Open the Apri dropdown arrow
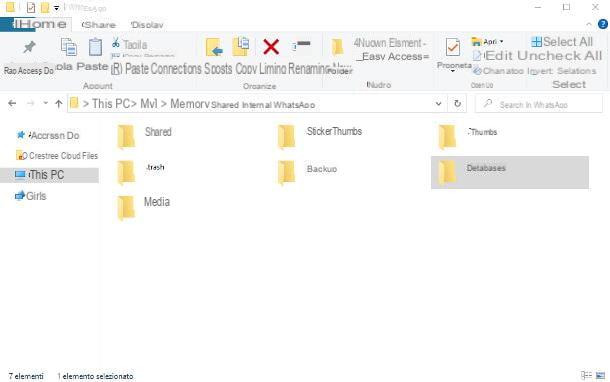This screenshot has height=382, width=610. 501,41
